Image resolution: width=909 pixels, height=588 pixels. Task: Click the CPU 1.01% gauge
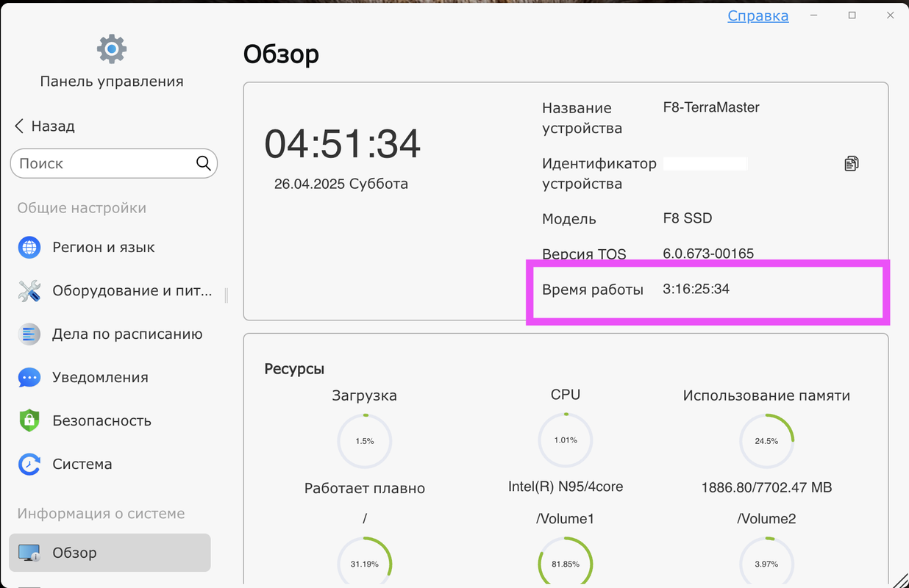tap(566, 440)
